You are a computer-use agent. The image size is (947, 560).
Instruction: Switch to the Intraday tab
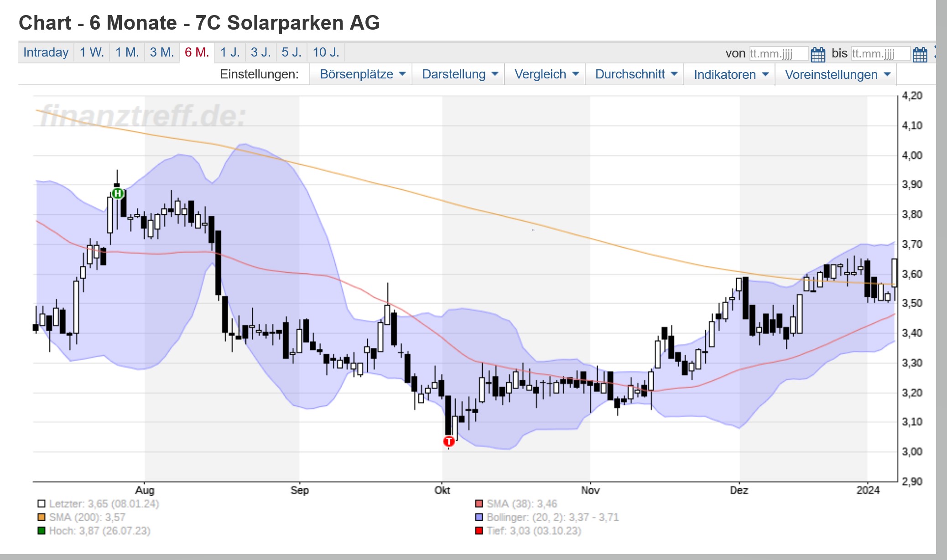[x=46, y=52]
